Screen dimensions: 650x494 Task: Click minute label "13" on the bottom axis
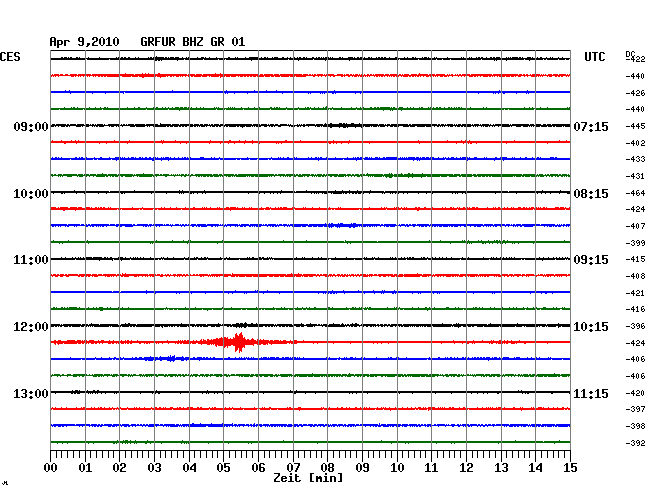(x=501, y=468)
